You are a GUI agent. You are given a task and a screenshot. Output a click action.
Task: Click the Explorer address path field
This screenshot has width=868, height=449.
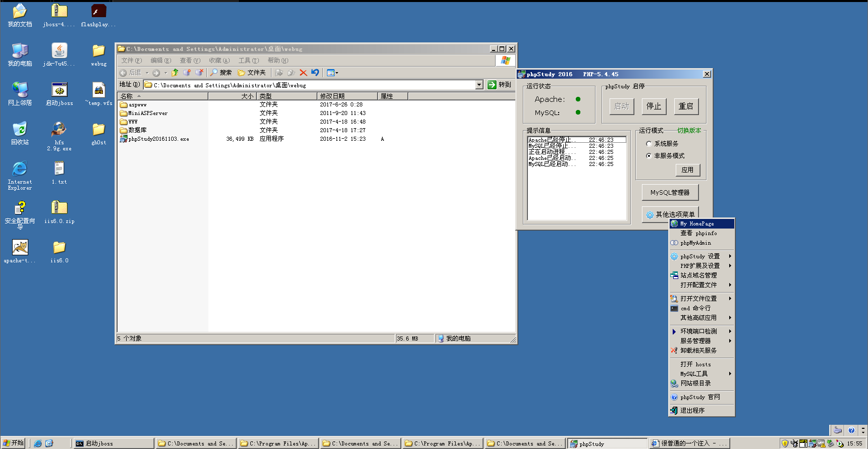(309, 85)
